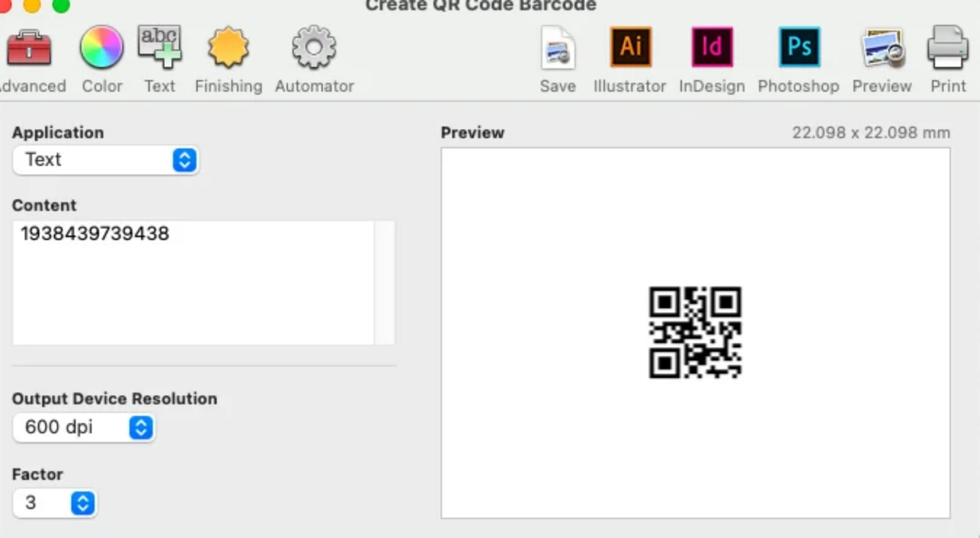Open the Color wheel settings

(x=102, y=48)
